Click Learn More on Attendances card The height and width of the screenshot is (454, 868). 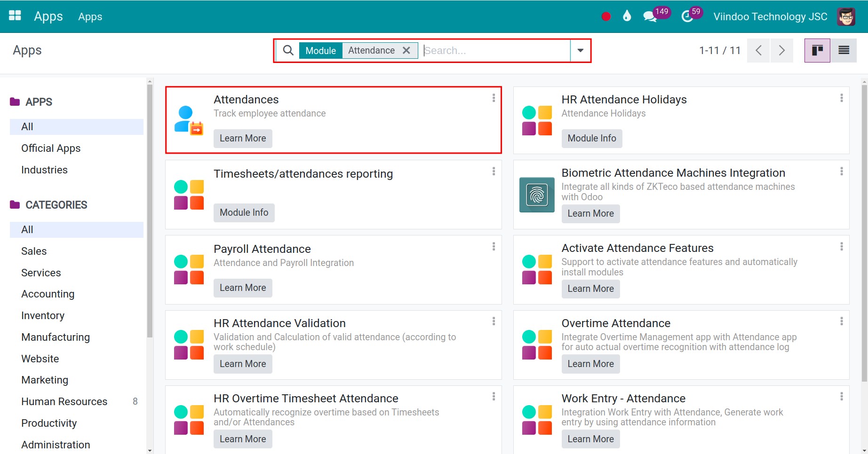[243, 138]
